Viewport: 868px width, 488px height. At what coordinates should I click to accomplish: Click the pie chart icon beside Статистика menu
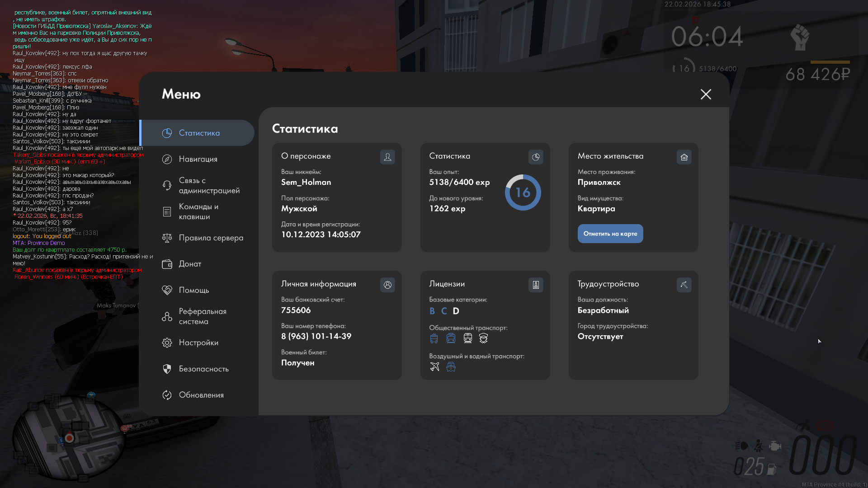coord(167,133)
